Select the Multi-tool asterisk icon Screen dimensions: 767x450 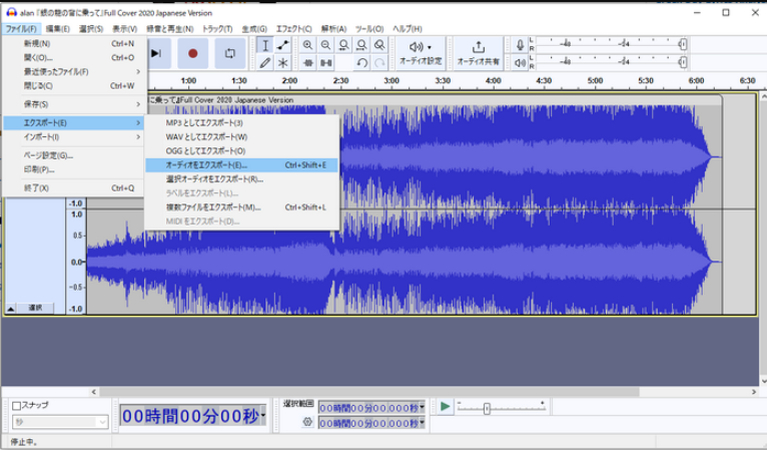[x=283, y=63]
